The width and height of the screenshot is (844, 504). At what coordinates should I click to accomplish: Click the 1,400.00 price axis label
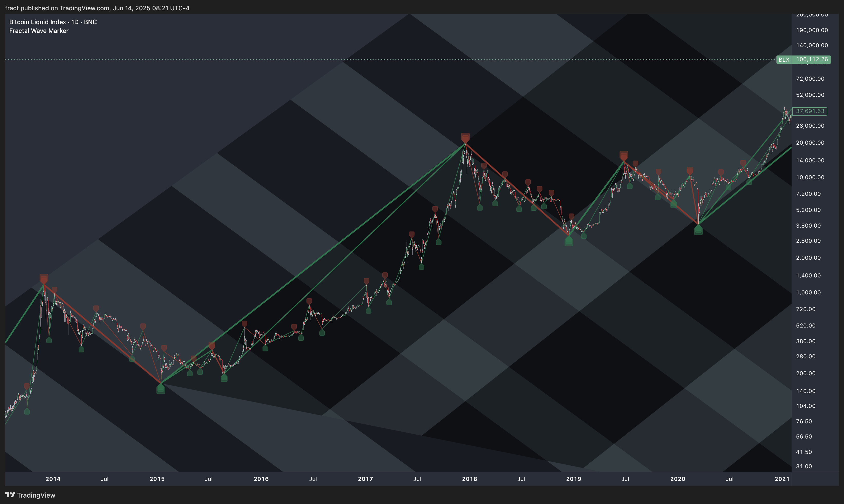(808, 275)
